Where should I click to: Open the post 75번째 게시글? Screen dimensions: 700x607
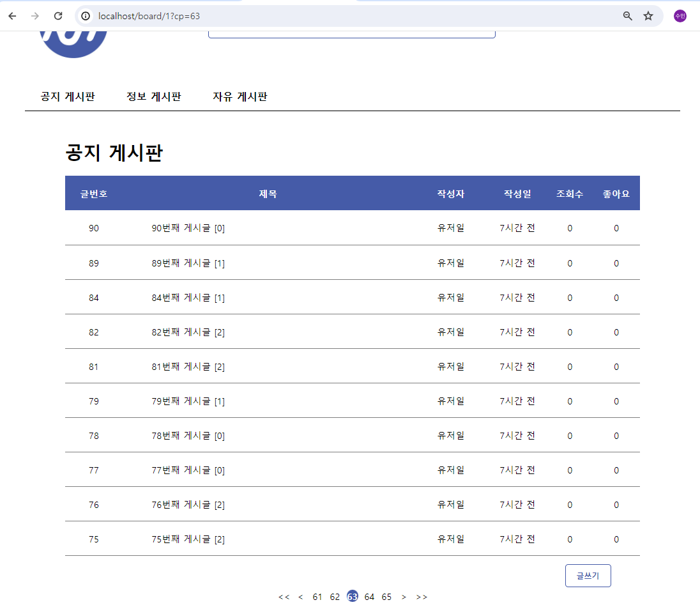tap(188, 539)
